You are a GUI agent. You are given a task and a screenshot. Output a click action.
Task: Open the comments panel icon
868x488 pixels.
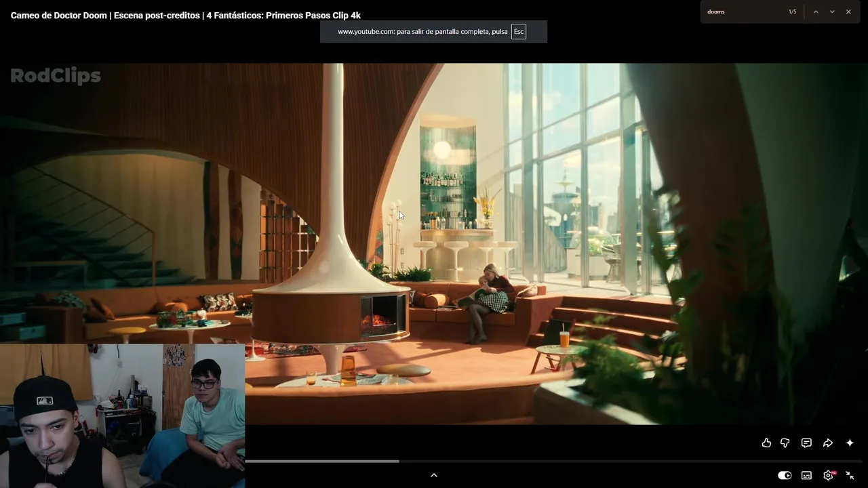[806, 443]
